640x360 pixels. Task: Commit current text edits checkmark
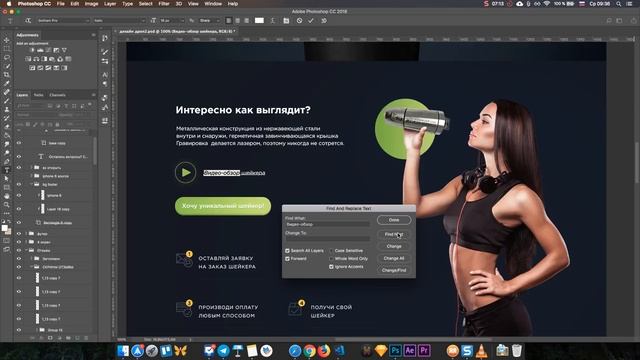tap(311, 20)
